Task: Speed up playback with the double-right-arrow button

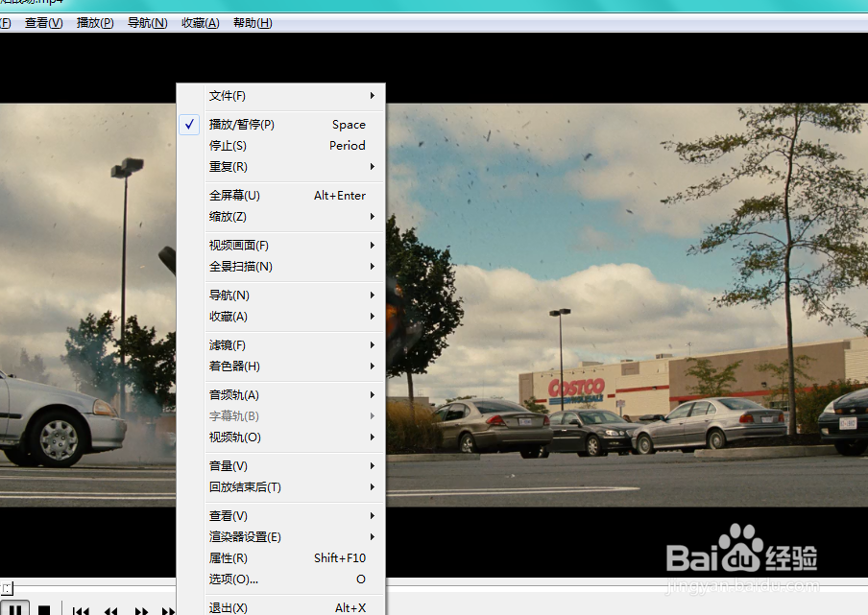Action: coord(142,610)
